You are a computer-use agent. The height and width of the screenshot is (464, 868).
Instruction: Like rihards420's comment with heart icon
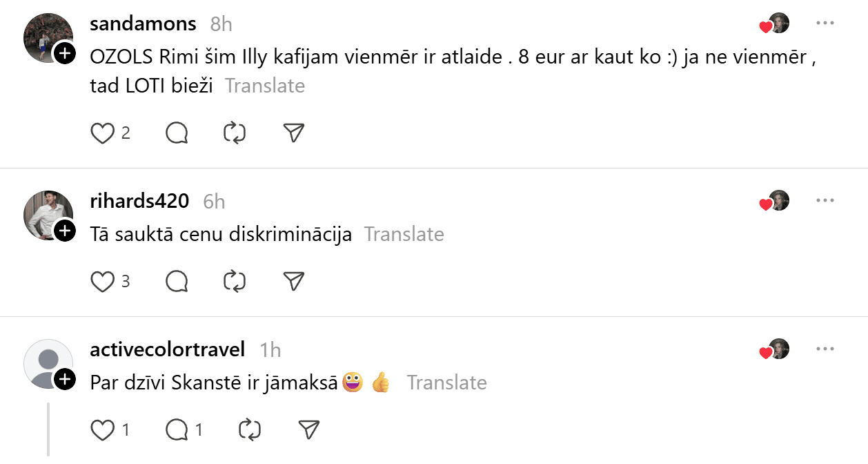tap(103, 281)
